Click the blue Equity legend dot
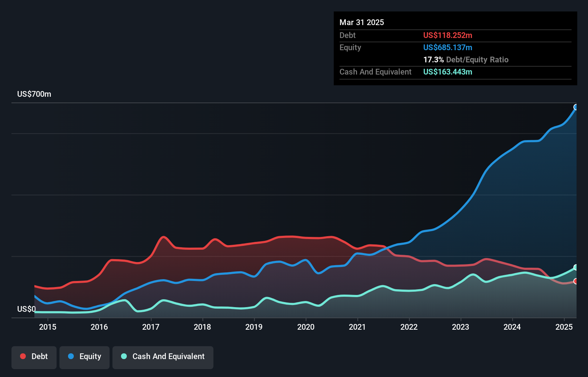This screenshot has width=588, height=377. 71,356
